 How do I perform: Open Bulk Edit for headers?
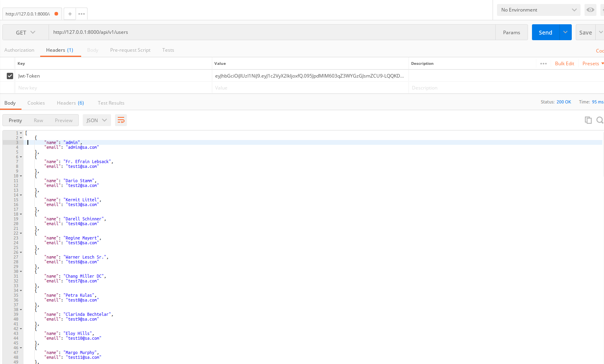[565, 64]
